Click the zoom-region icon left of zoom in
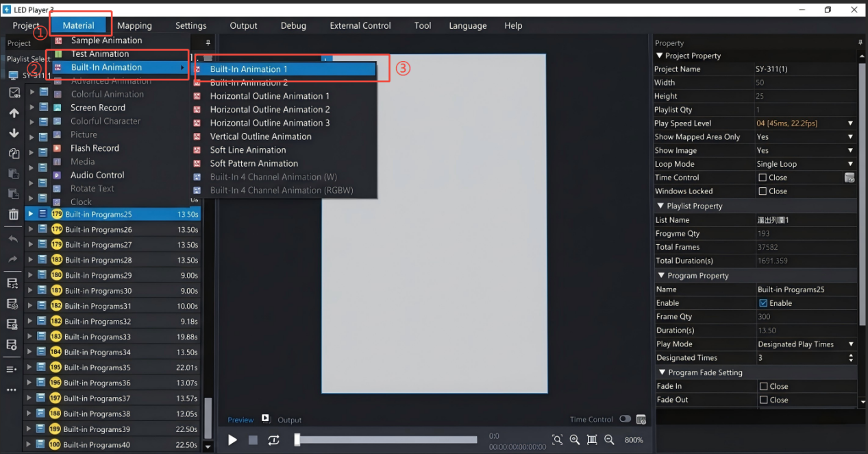 [x=557, y=440]
